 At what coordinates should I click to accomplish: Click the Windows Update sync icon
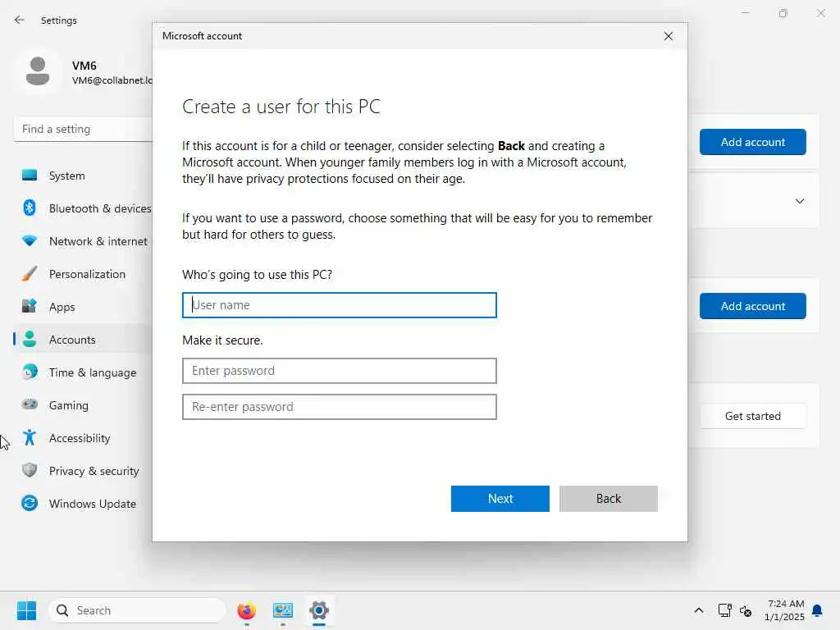(30, 503)
